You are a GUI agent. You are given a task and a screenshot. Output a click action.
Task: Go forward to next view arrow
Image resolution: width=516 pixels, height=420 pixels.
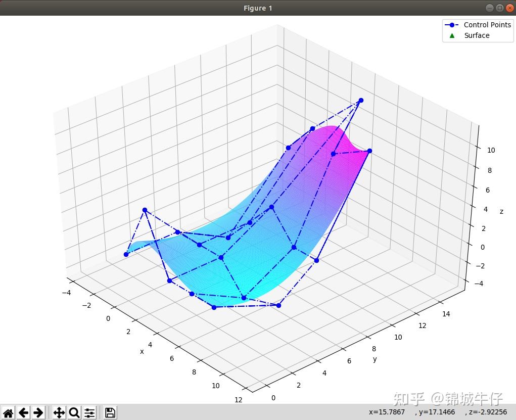click(x=38, y=412)
